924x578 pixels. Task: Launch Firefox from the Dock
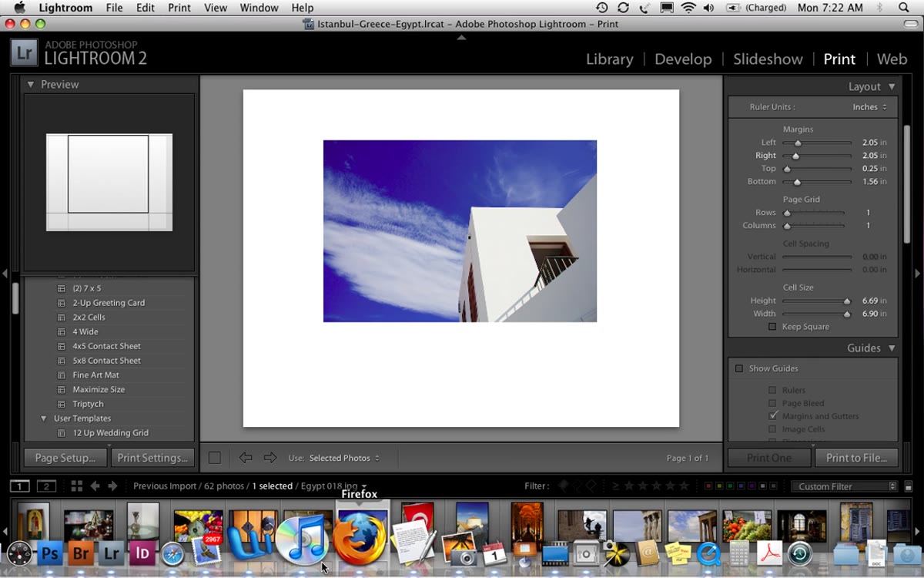tap(359, 539)
